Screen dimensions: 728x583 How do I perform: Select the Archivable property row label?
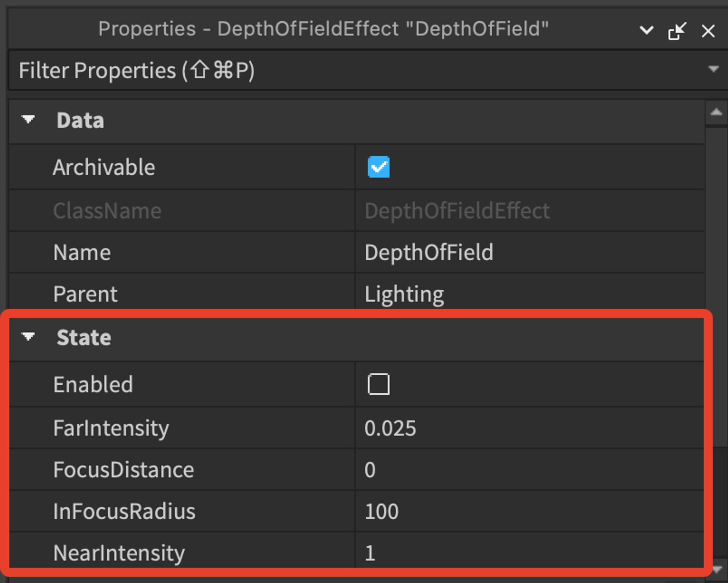pyautogui.click(x=104, y=167)
